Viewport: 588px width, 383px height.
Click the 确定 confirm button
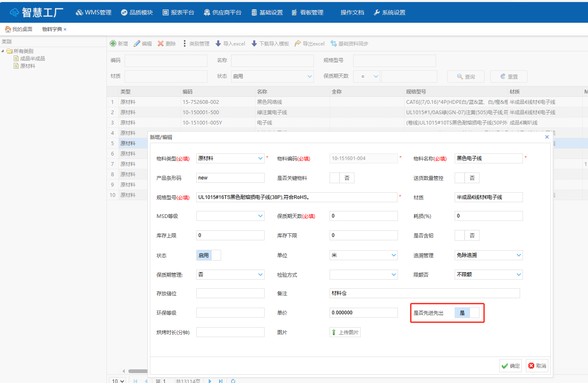pos(511,366)
